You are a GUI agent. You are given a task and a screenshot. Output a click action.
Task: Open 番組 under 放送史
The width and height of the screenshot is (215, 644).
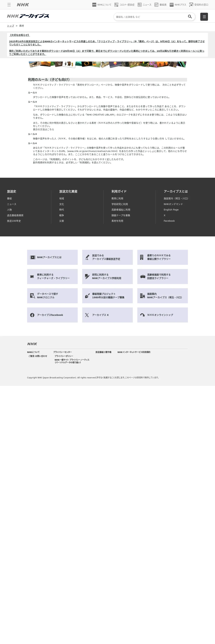coord(9,198)
